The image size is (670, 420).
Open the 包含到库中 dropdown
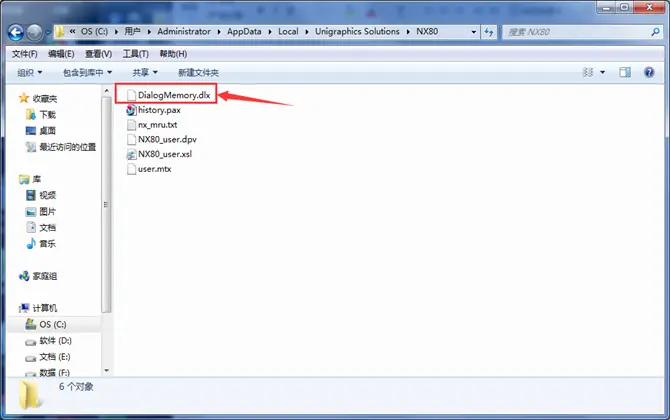pos(88,73)
